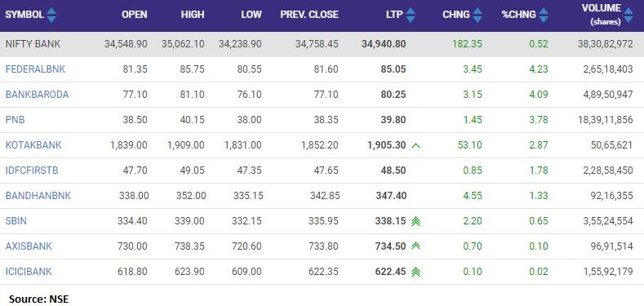644x306 pixels.
Task: Sort table by CHNG column arrows
Action: click(477, 15)
